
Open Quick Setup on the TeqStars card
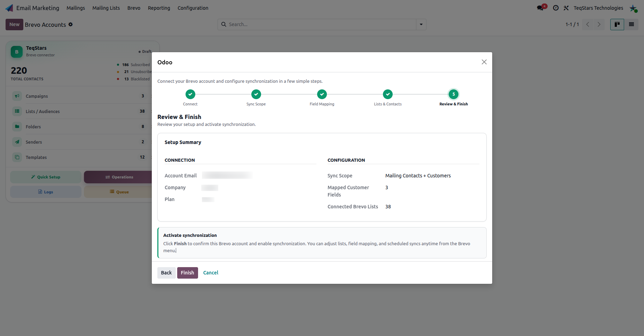(x=46, y=177)
